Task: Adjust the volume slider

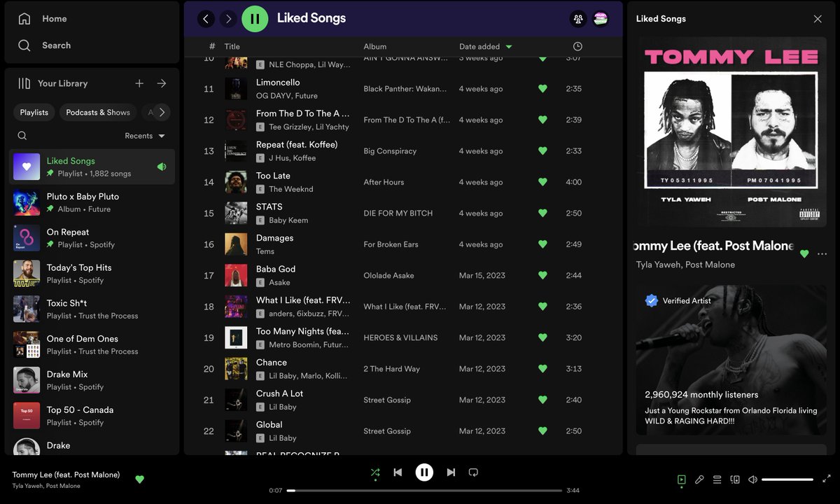Action: tap(787, 479)
